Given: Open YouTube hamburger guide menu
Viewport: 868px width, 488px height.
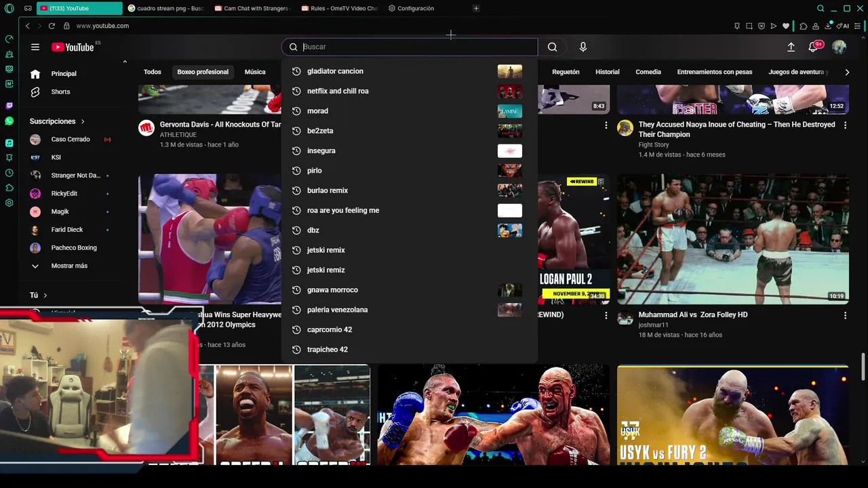Looking at the screenshot, I should click(x=35, y=47).
